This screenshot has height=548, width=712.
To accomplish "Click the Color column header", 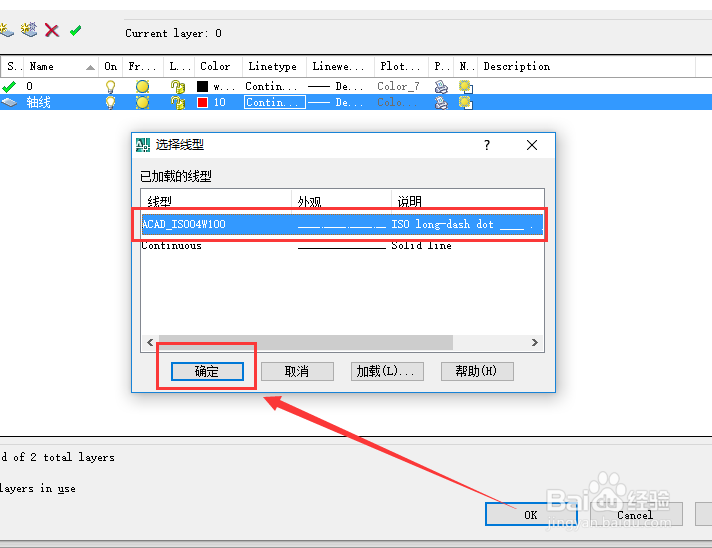I will click(x=218, y=67).
